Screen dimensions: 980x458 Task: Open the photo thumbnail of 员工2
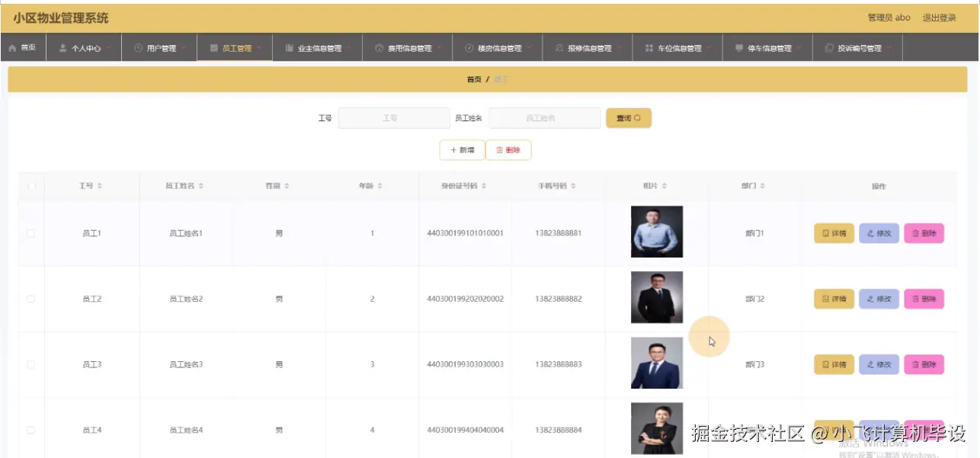[x=657, y=297]
